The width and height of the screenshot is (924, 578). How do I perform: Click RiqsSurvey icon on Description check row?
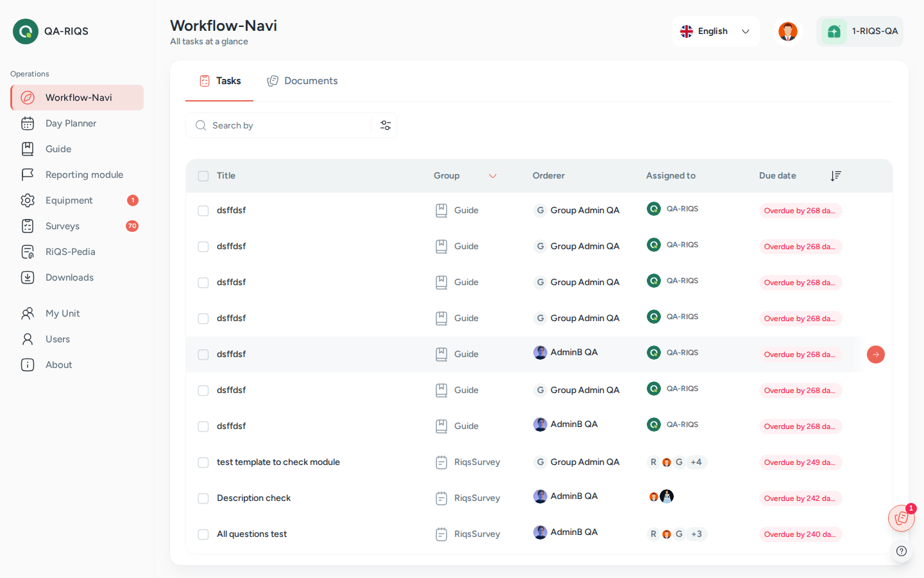tap(441, 498)
